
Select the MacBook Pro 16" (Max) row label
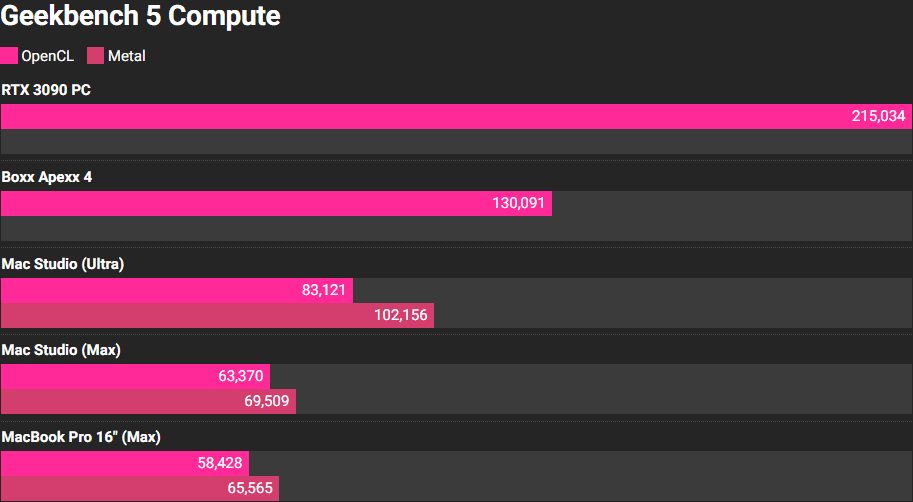81,437
